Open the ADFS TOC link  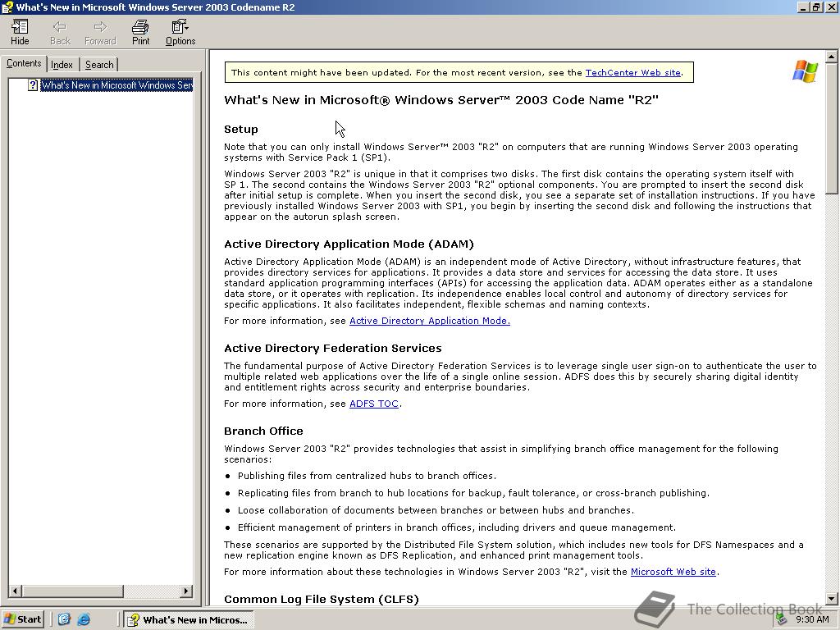[x=373, y=404]
